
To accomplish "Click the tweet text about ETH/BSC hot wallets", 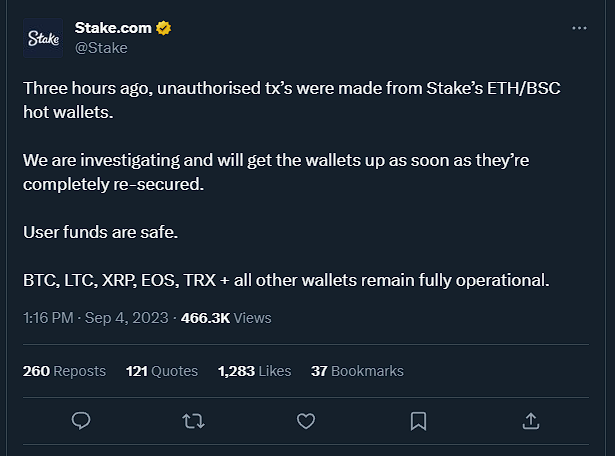I will (292, 100).
